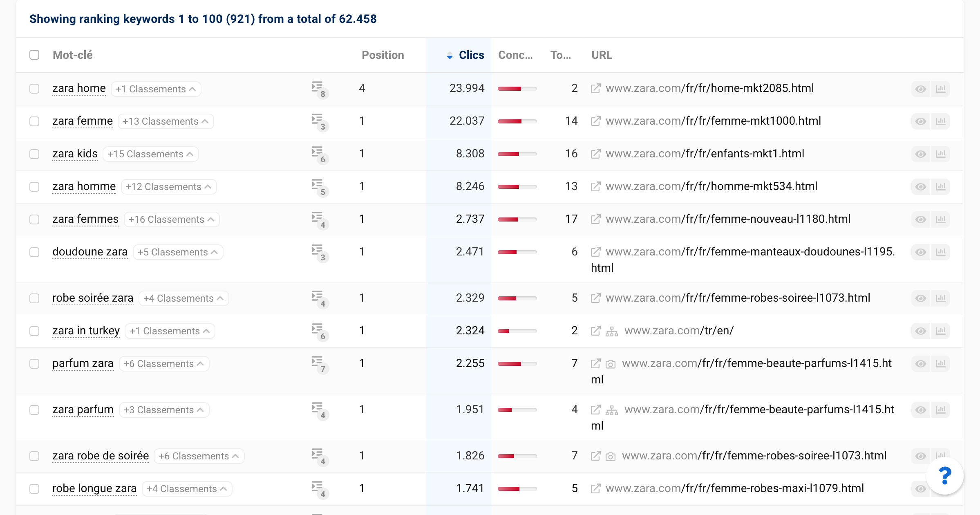Image resolution: width=980 pixels, height=515 pixels.
Task: Expand +5 Classements for doudoune zara
Action: (178, 252)
